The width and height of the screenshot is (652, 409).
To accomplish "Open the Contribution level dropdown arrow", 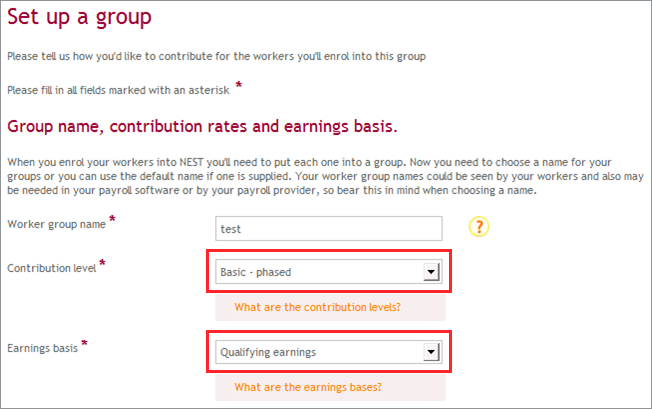I will [x=431, y=272].
